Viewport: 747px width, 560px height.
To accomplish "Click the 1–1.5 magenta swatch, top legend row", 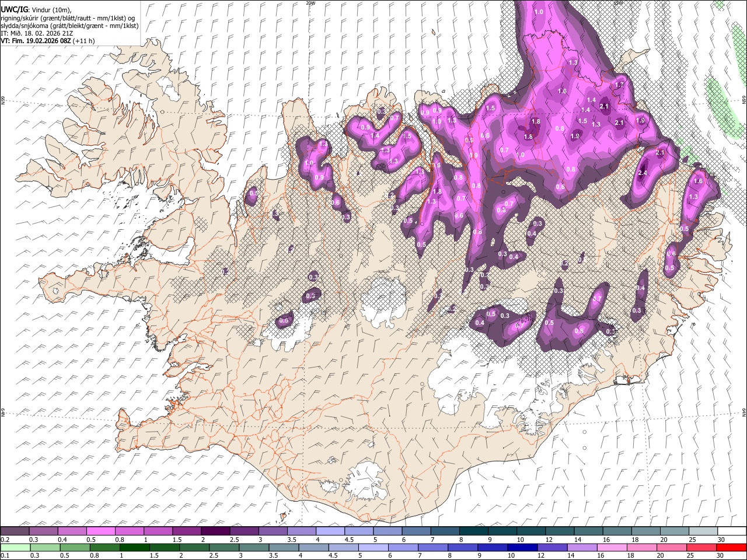I will point(158,531).
